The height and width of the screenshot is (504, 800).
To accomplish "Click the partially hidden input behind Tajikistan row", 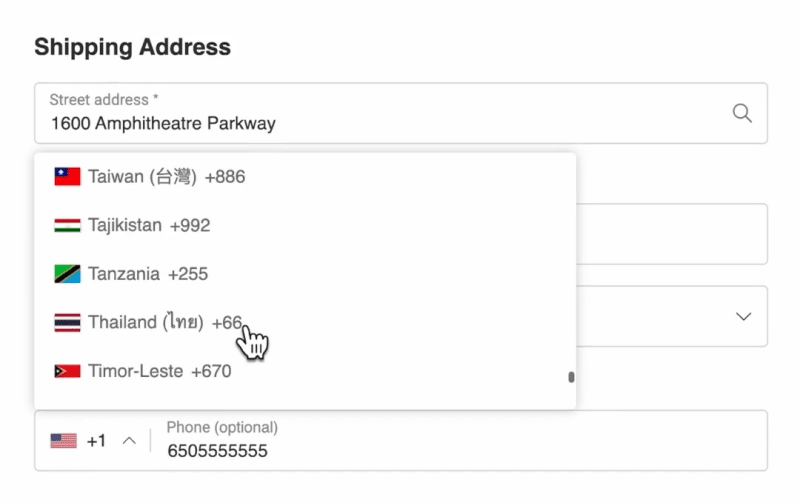I will coord(672,234).
